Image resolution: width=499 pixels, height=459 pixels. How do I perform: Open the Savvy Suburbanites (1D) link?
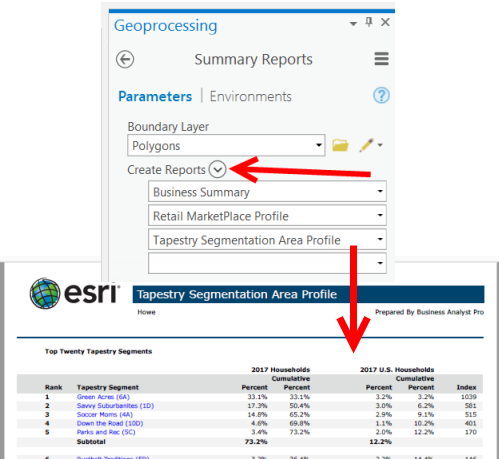point(115,406)
